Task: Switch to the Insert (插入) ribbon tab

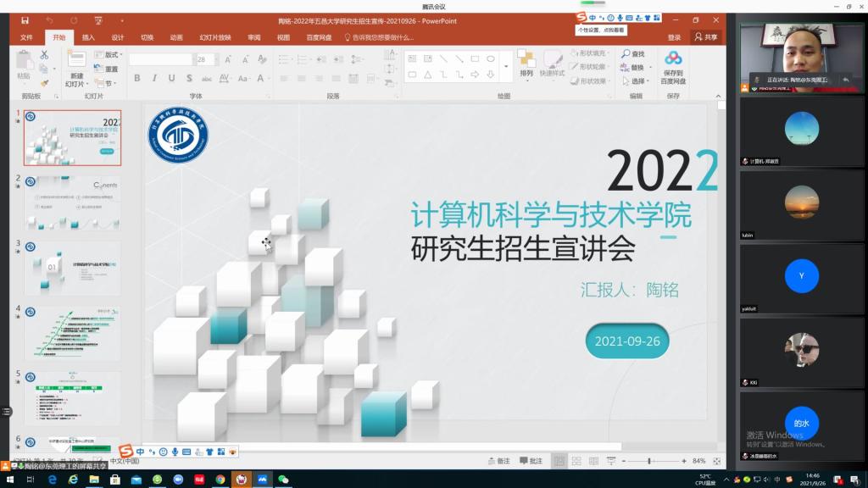Action: (x=88, y=37)
